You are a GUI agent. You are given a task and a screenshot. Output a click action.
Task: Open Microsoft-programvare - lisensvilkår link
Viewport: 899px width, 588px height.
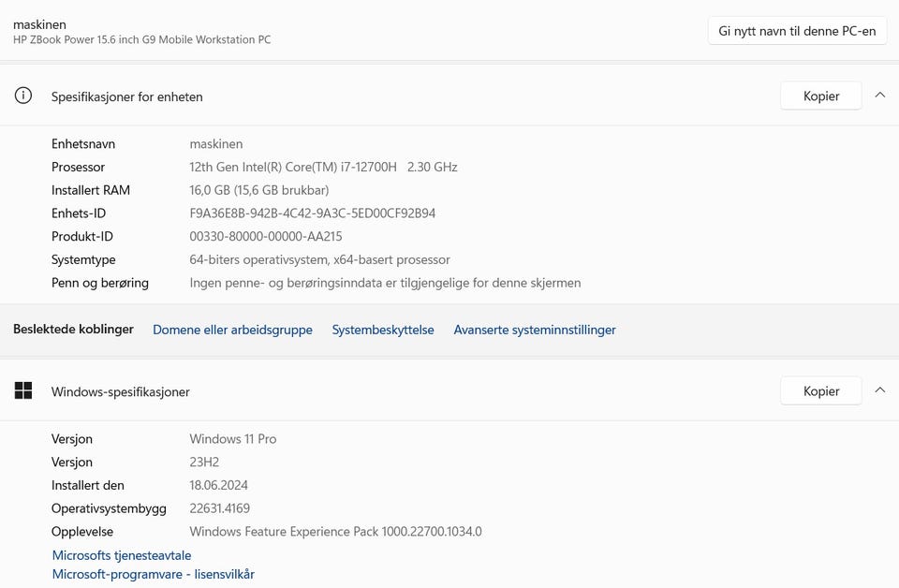[x=154, y=574]
